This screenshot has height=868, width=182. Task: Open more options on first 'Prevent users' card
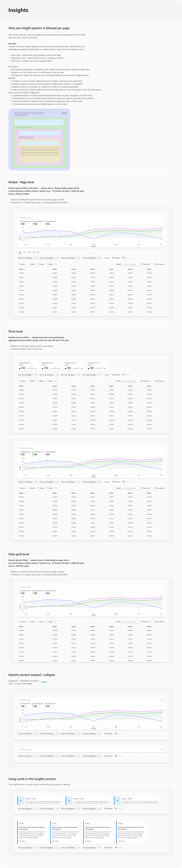(45, 823)
